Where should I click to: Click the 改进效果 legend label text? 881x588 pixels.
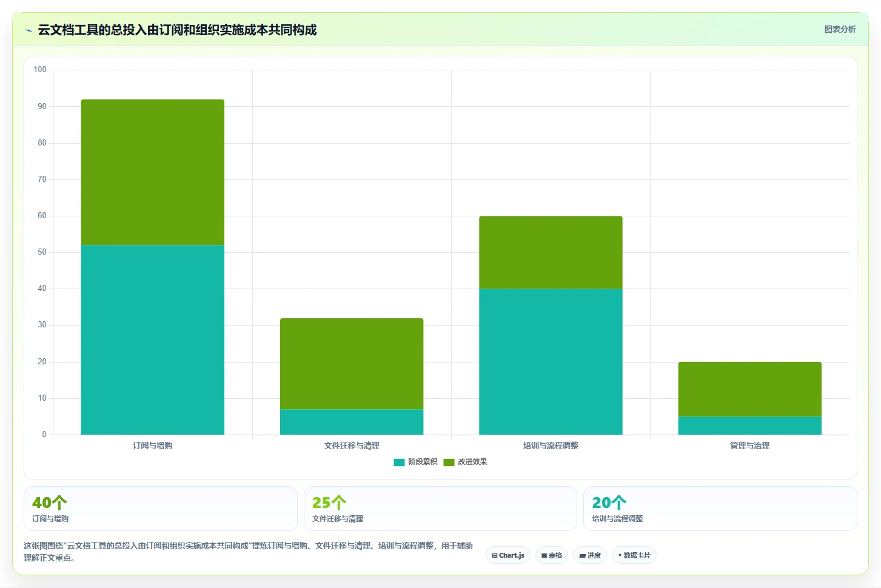coord(472,462)
